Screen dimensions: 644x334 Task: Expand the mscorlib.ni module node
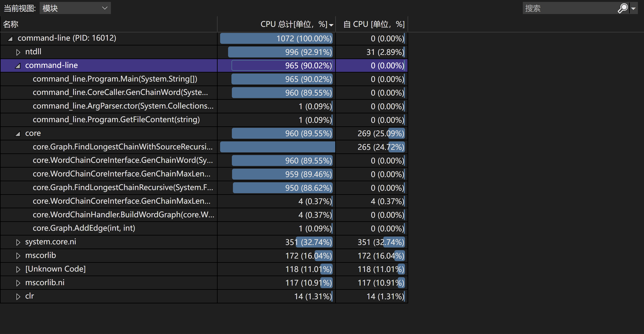pos(18,283)
